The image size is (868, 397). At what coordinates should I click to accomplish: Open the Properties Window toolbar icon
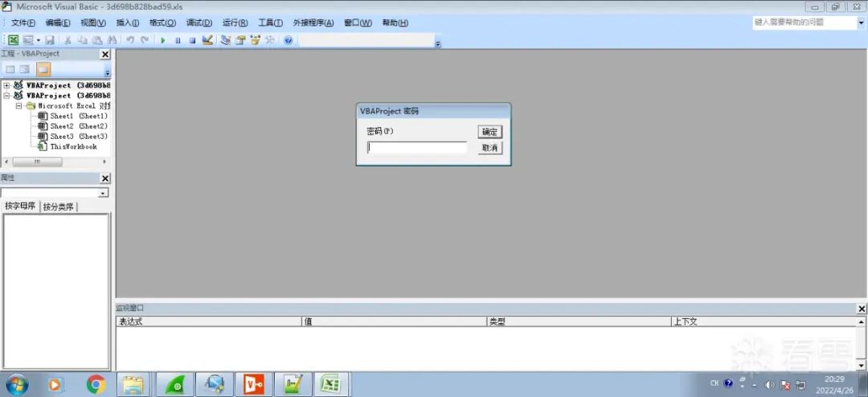tap(240, 40)
